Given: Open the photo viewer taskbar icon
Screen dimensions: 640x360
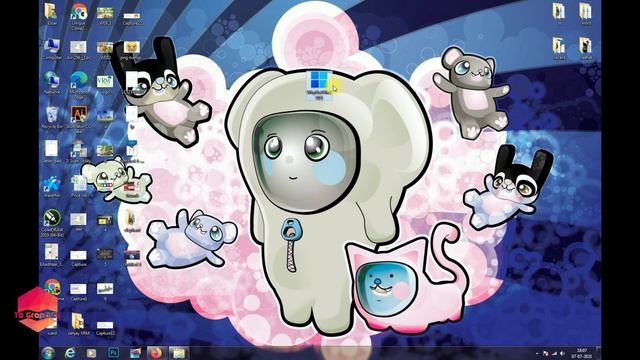Looking at the screenshot, I should tap(135, 353).
